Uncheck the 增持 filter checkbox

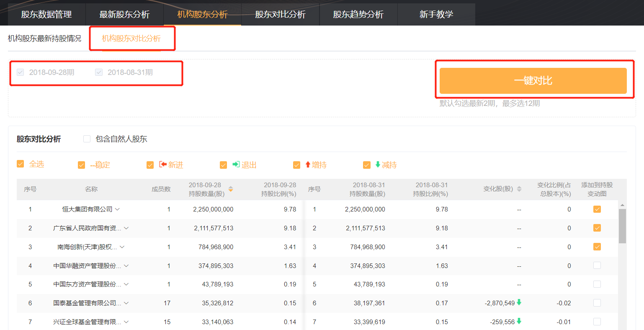click(296, 165)
